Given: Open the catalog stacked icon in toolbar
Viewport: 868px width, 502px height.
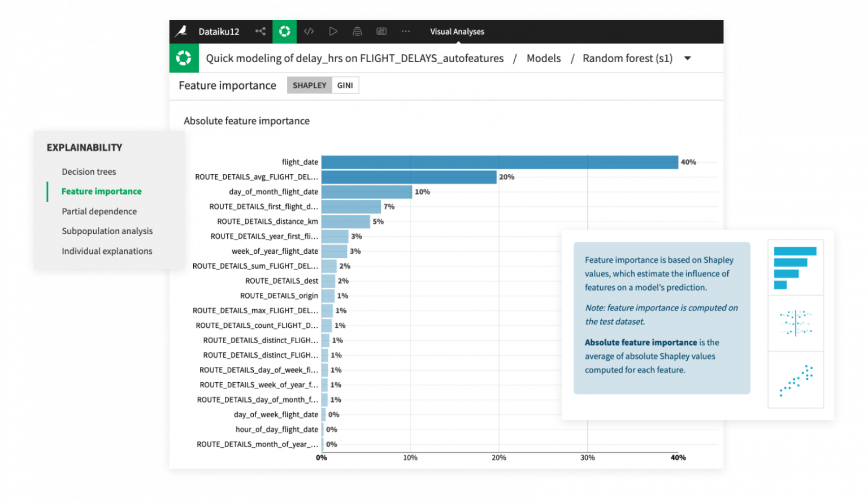Looking at the screenshot, I should tap(381, 31).
